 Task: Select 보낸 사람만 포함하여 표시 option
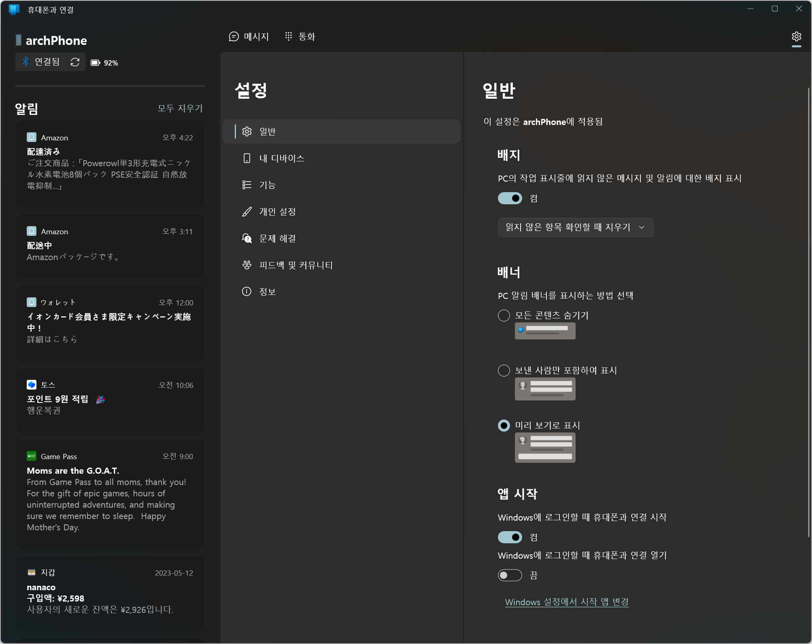pos(504,371)
